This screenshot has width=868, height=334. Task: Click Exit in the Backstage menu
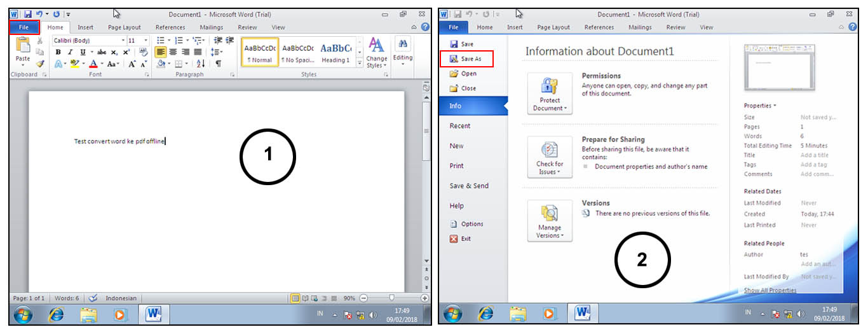[461, 239]
